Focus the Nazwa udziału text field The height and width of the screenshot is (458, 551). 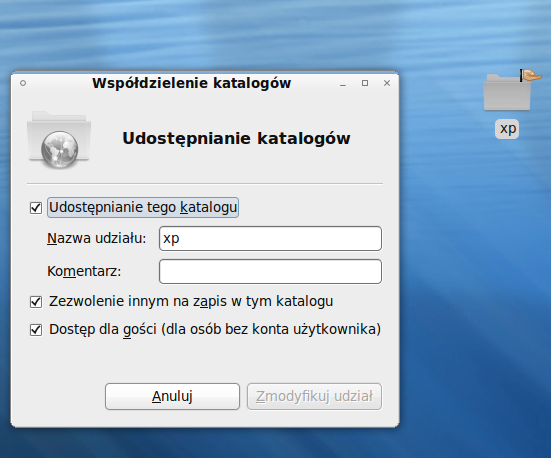tap(270, 239)
